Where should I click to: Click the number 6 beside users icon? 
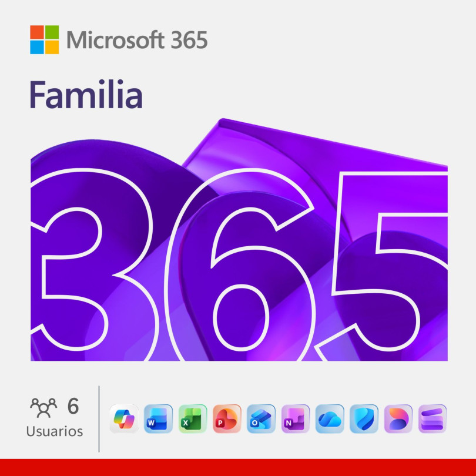[x=73, y=406]
